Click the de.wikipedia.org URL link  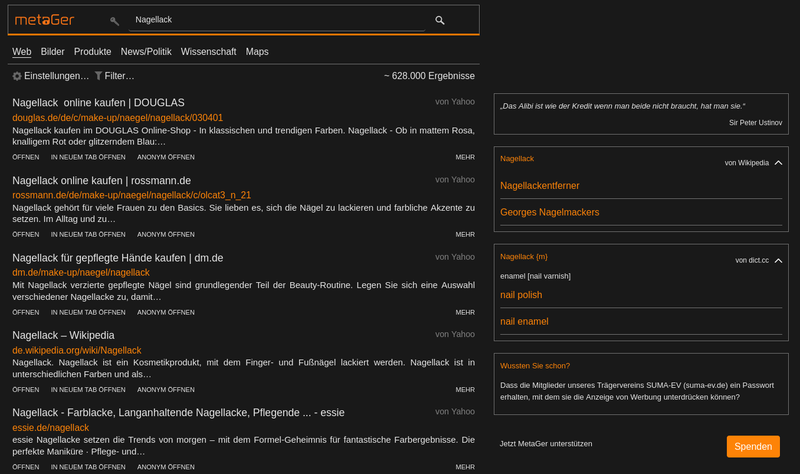(x=77, y=351)
